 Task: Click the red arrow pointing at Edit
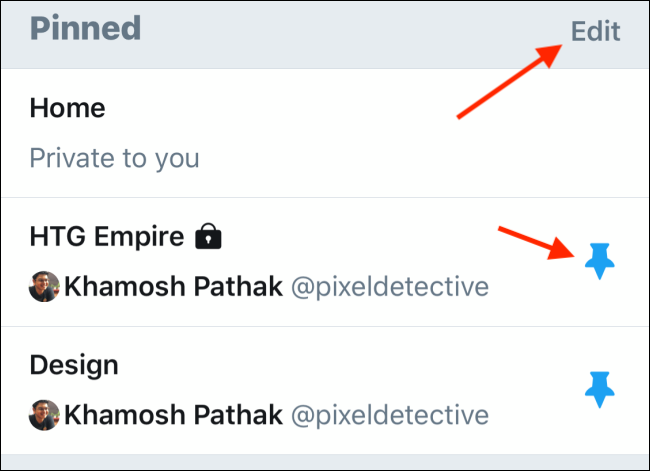pos(507,82)
